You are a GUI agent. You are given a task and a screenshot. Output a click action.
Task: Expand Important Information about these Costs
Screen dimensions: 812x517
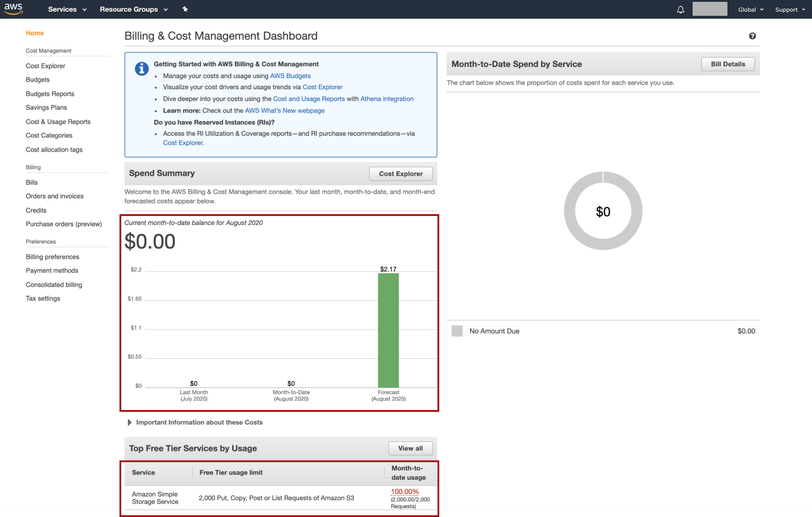(x=195, y=422)
